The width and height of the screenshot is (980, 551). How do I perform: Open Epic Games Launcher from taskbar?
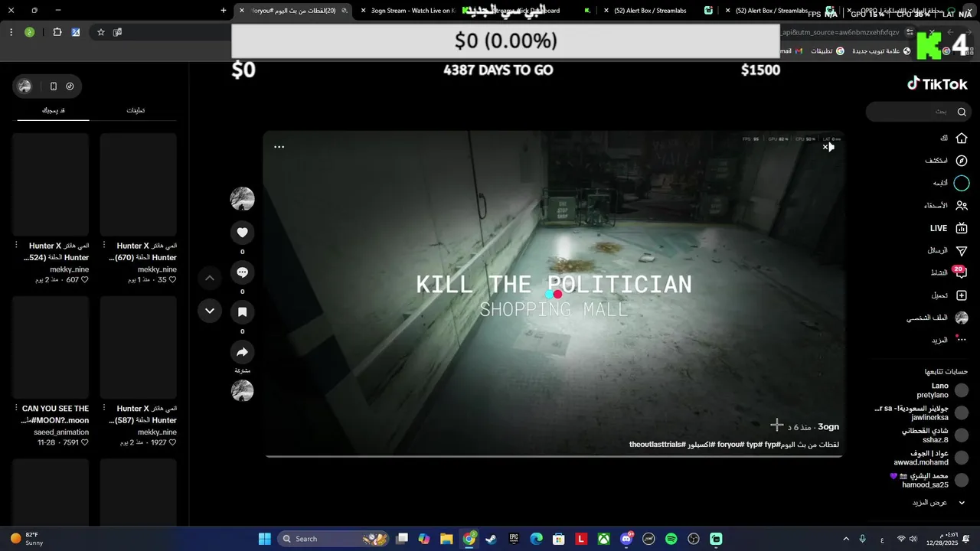tap(514, 539)
